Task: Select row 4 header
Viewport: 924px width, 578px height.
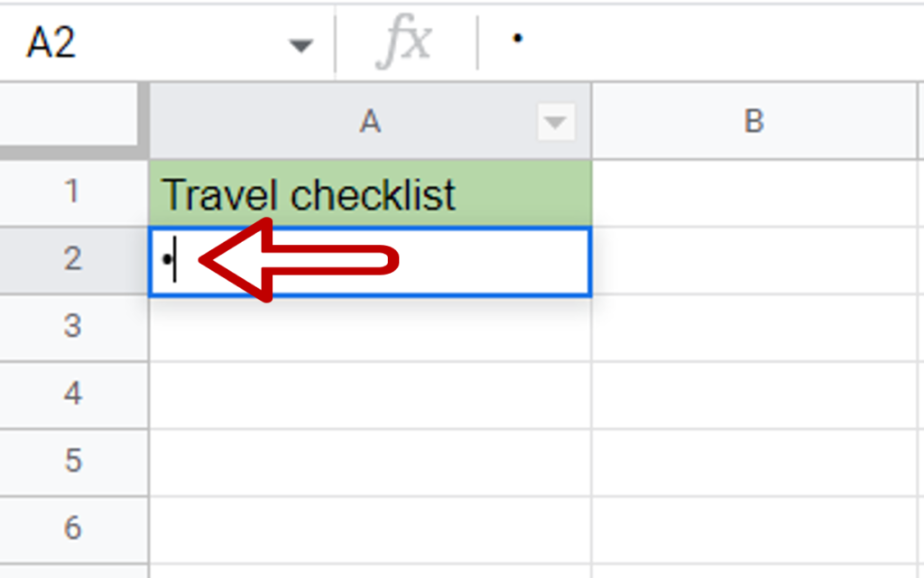Action: (72, 395)
